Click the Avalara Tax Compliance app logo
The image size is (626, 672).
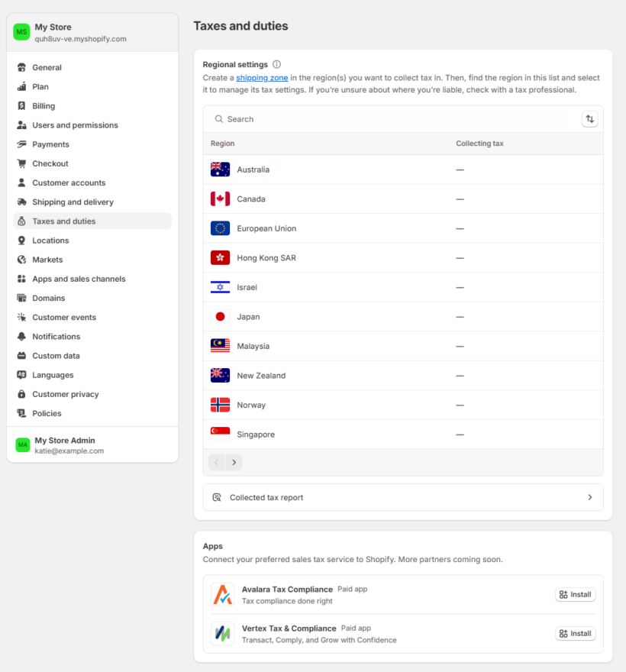(x=222, y=595)
